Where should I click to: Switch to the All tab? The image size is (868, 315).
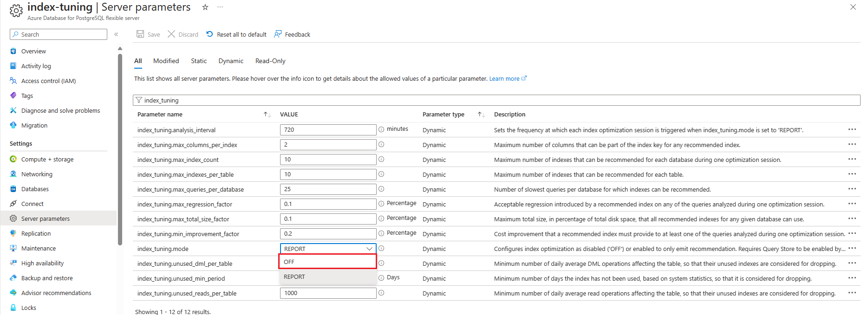tap(138, 61)
